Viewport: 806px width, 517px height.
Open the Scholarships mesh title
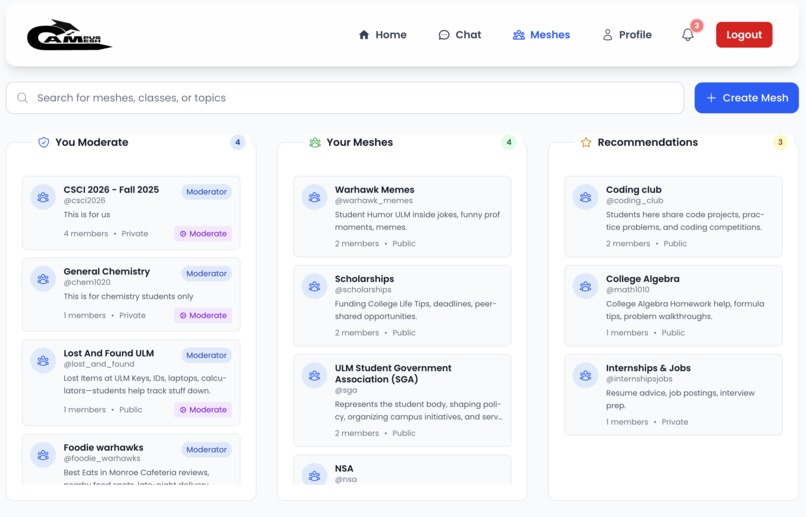point(364,279)
